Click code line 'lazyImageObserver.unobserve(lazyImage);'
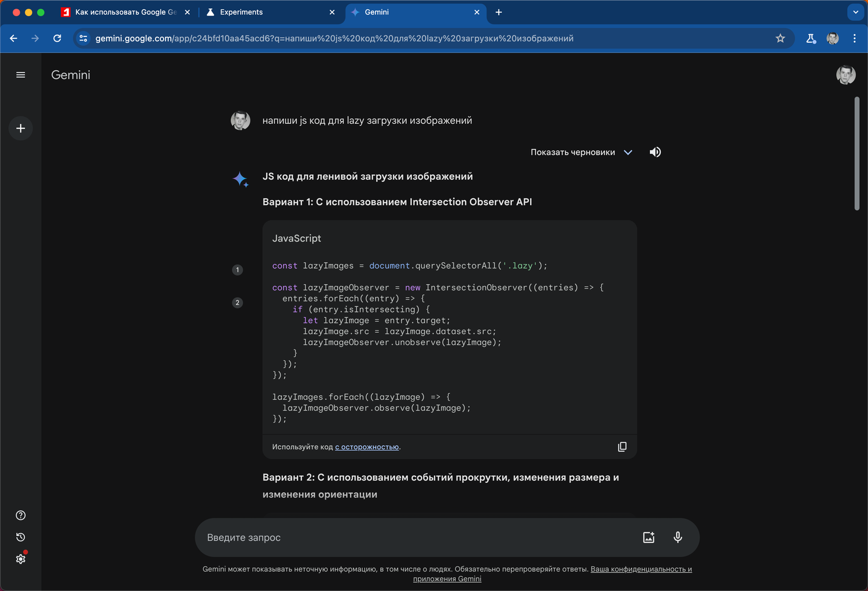Screen dimensions: 868x591 pos(402,343)
